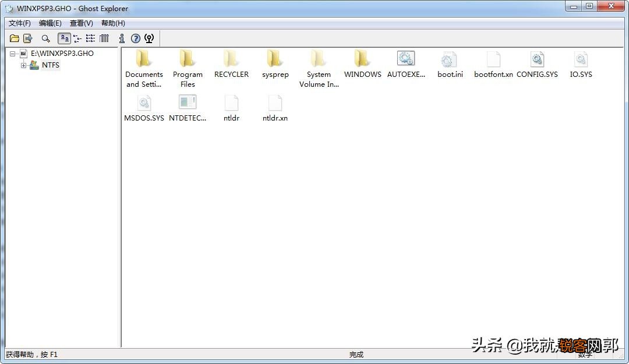Select the IO.SYS file

581,64
